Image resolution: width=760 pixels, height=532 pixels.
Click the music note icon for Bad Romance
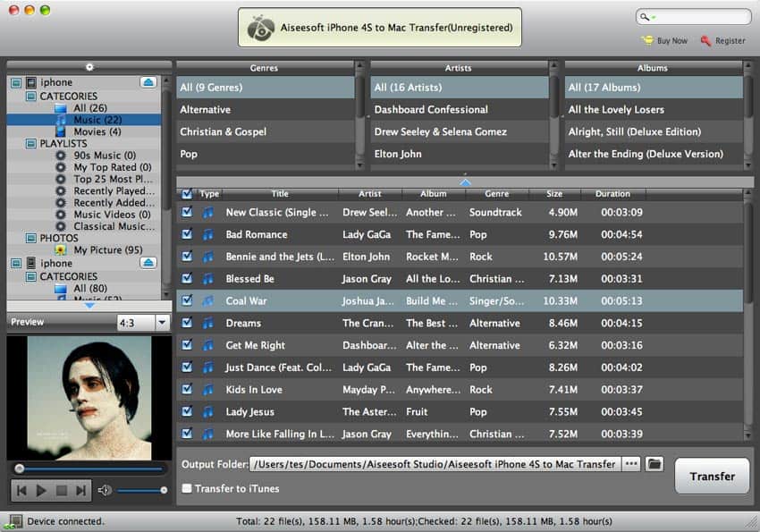[208, 234]
